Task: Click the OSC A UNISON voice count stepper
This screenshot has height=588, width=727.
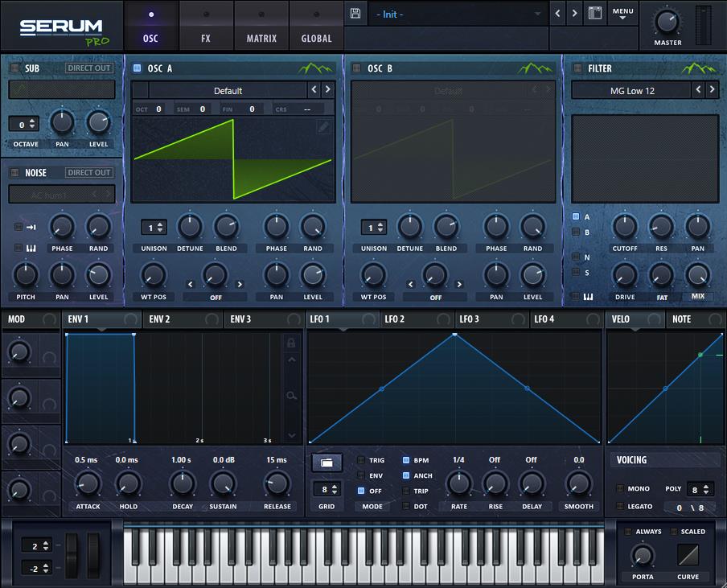Action: pyautogui.click(x=154, y=228)
